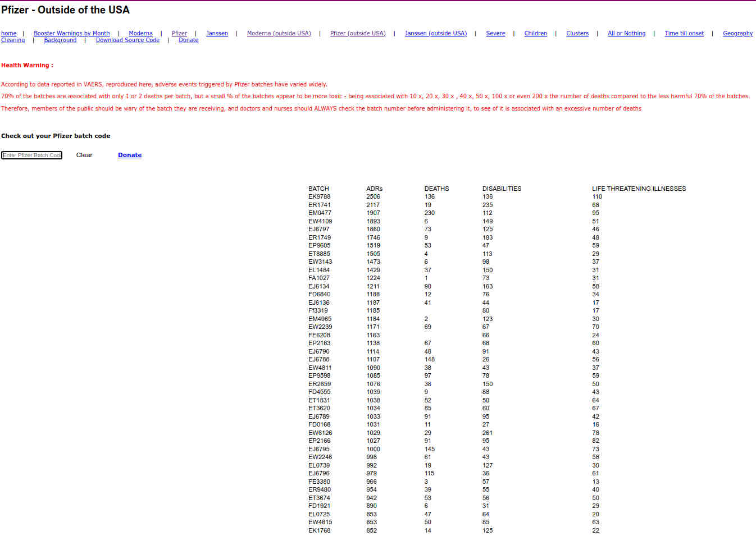Go to Booster Warnings by Month

point(72,34)
